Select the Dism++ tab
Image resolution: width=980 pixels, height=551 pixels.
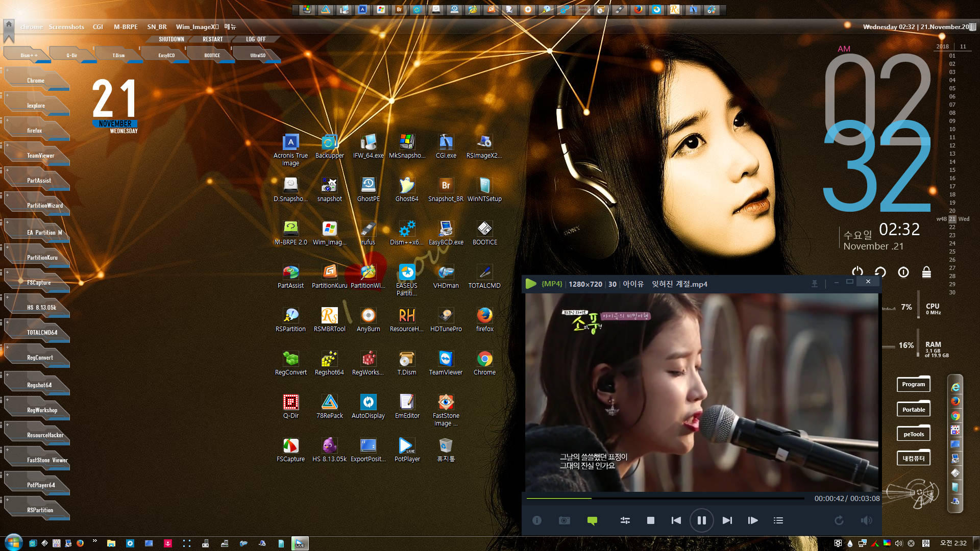point(28,55)
